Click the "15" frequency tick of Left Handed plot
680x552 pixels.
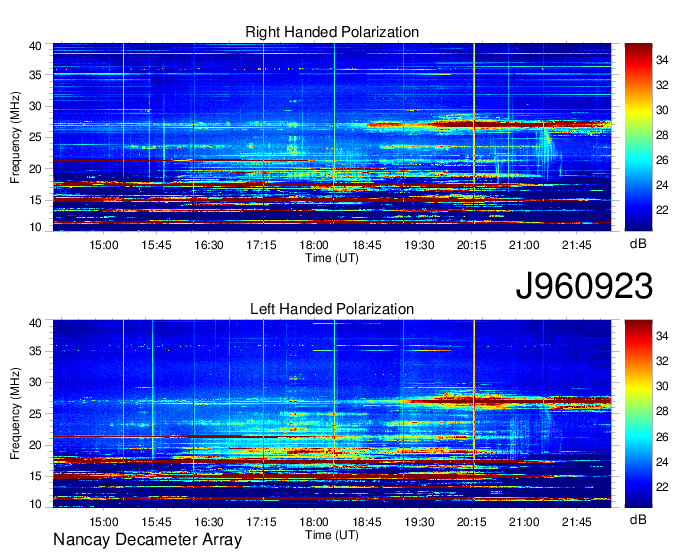coord(36,476)
